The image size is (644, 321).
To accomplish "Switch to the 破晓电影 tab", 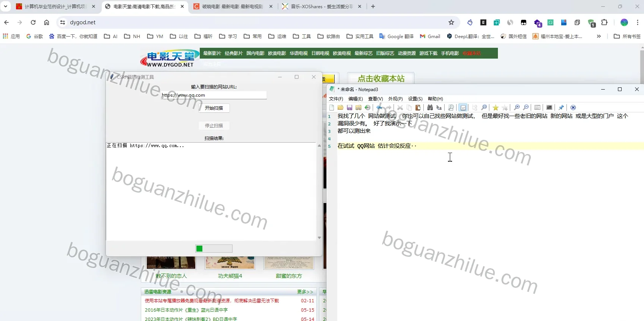I will 233,6.
